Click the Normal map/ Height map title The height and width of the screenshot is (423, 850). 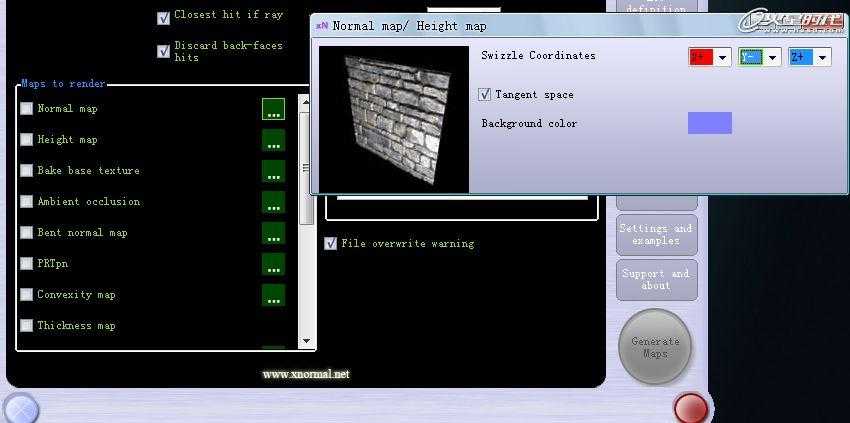pyautogui.click(x=409, y=26)
